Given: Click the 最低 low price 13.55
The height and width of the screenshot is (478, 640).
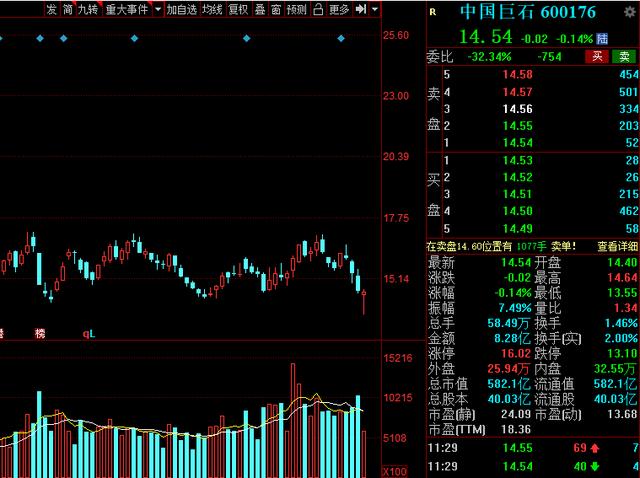Looking at the screenshot, I should (622, 293).
